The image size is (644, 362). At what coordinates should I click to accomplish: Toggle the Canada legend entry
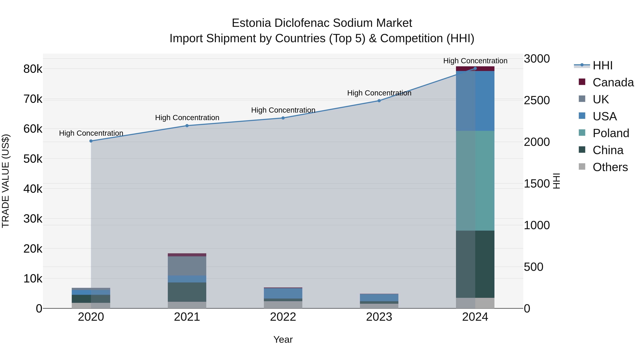(606, 82)
